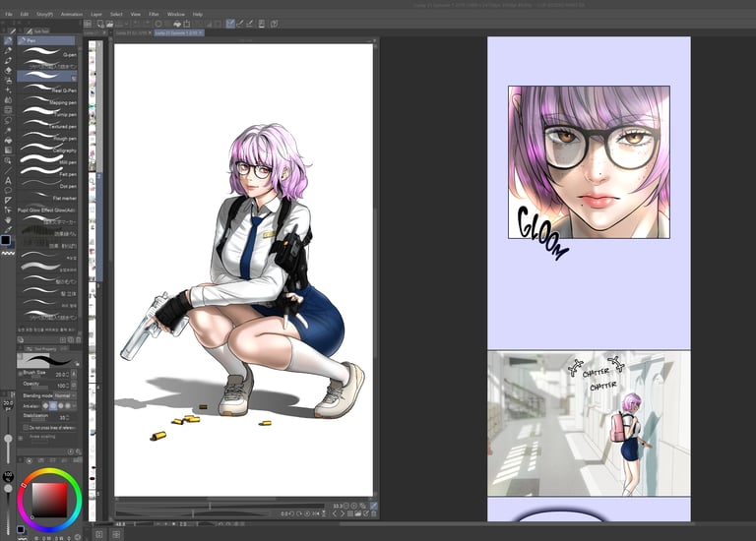Open the Help menu
The image size is (756, 541).
click(198, 15)
